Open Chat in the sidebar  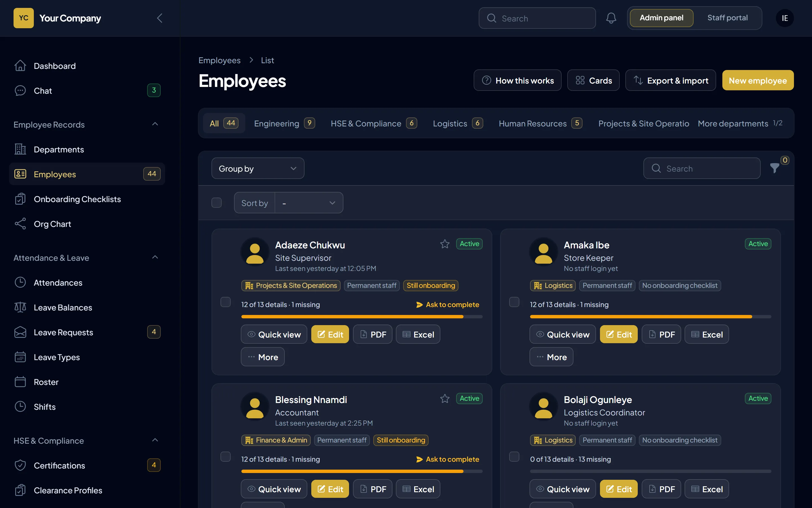click(87, 91)
